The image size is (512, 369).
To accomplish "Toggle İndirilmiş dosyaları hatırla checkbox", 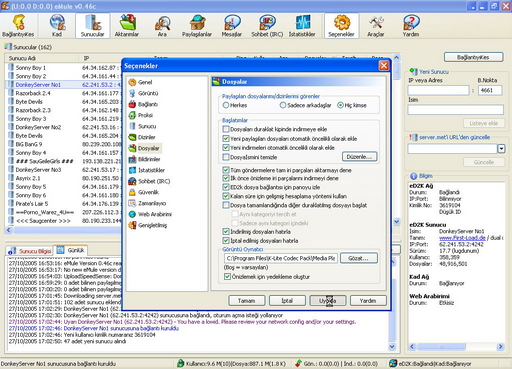I will coord(226,231).
